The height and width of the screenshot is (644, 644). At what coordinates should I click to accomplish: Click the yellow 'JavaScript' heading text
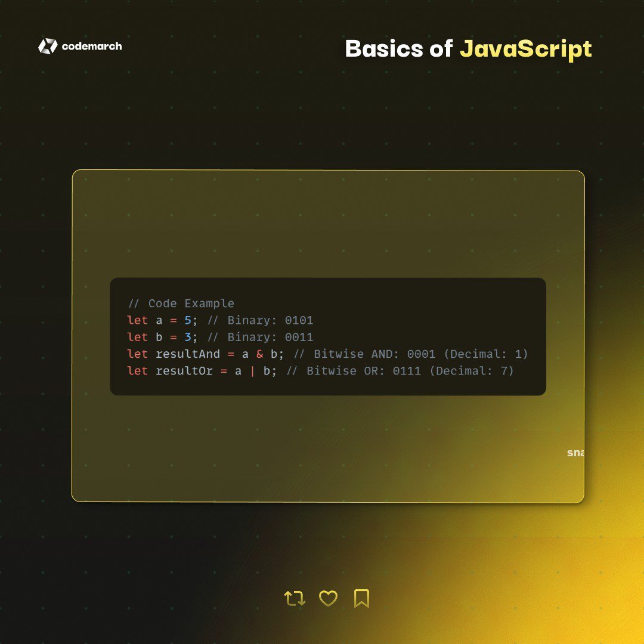[528, 49]
